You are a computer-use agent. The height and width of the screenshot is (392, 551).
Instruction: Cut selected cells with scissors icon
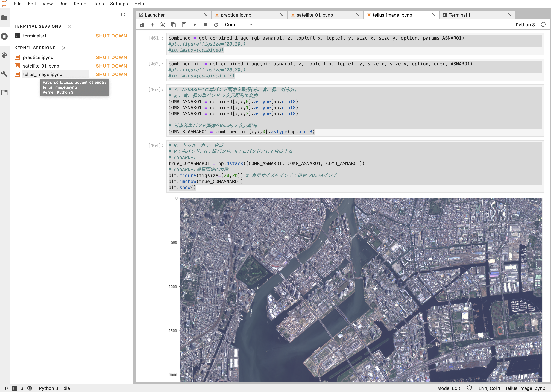tap(163, 25)
